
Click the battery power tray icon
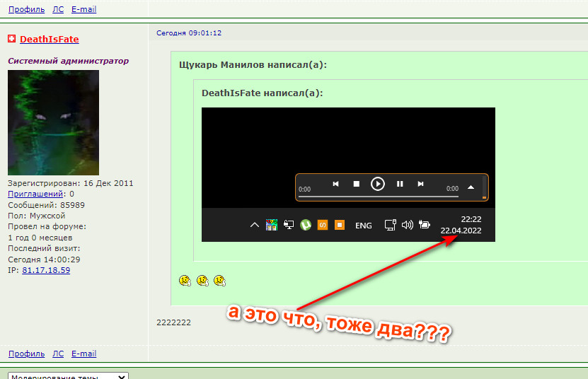425,225
